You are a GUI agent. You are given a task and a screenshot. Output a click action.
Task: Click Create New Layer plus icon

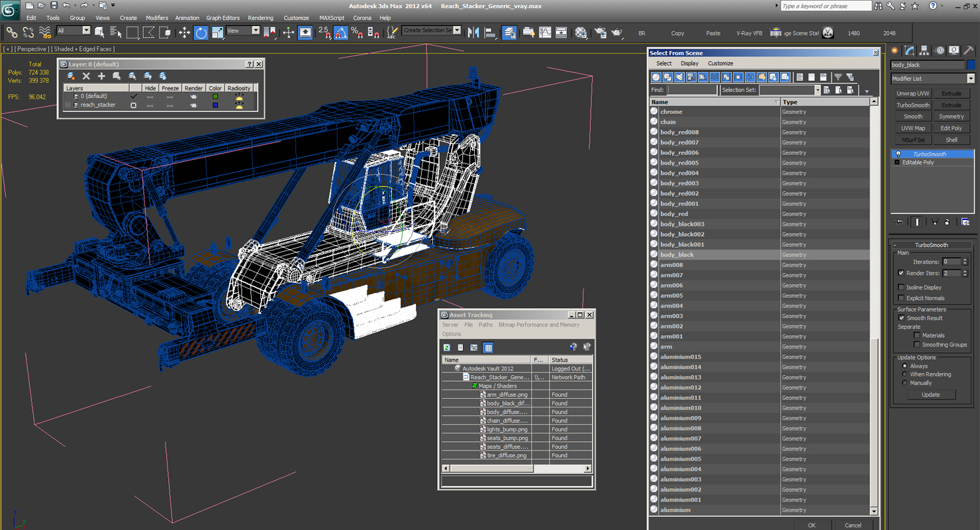(x=101, y=76)
